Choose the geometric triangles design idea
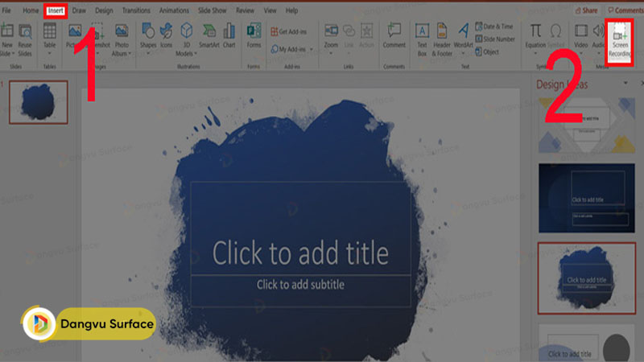Image resolution: width=644 pixels, height=362 pixels. coord(587,125)
